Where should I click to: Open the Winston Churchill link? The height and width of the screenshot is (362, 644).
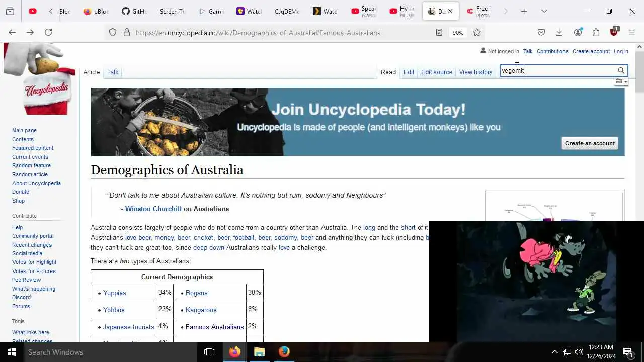tap(153, 209)
